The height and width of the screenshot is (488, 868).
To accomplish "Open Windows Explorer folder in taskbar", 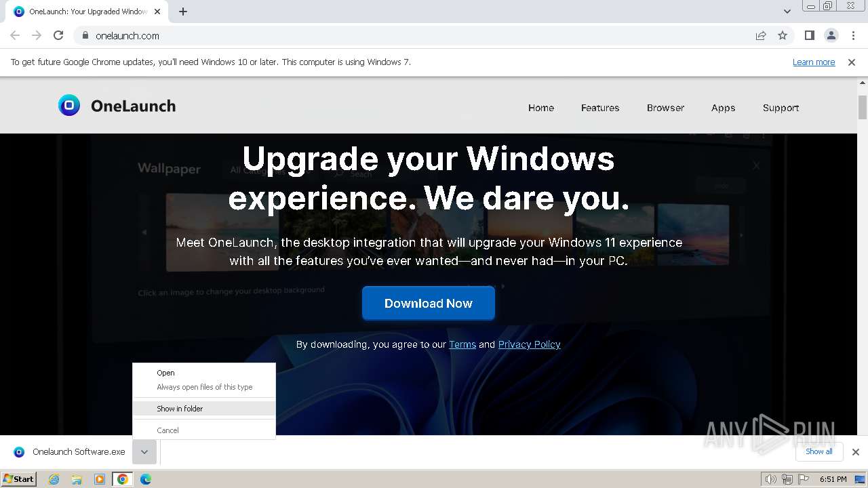I will (77, 479).
